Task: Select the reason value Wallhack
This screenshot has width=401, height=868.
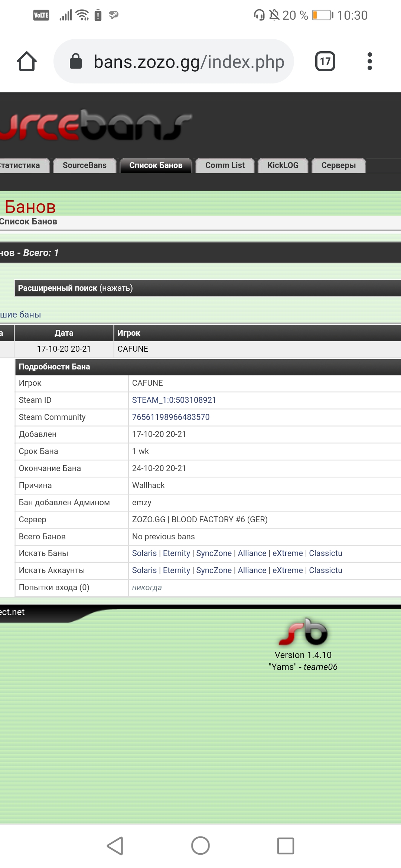Action: point(148,486)
